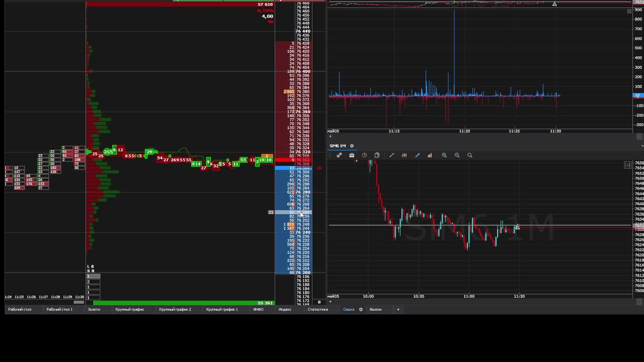
Task: Click the triangle marker on top mini chart
Action: click(x=554, y=4)
